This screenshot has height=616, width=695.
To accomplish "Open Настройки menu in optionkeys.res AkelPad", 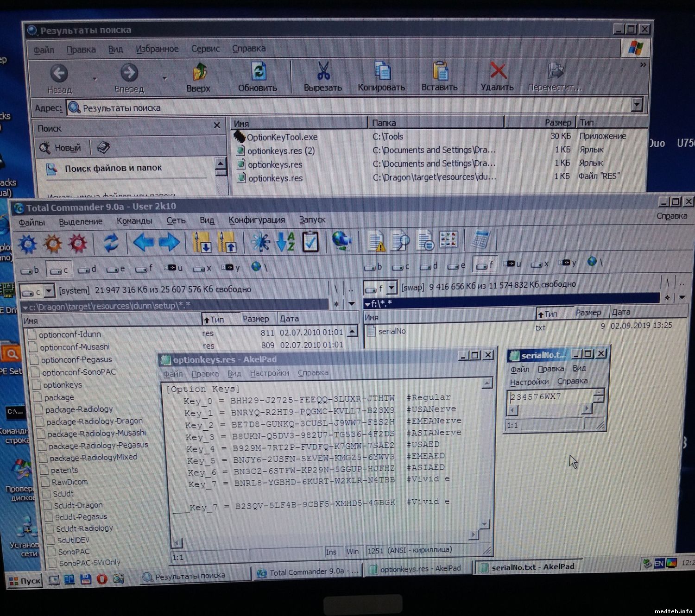I will tap(269, 373).
